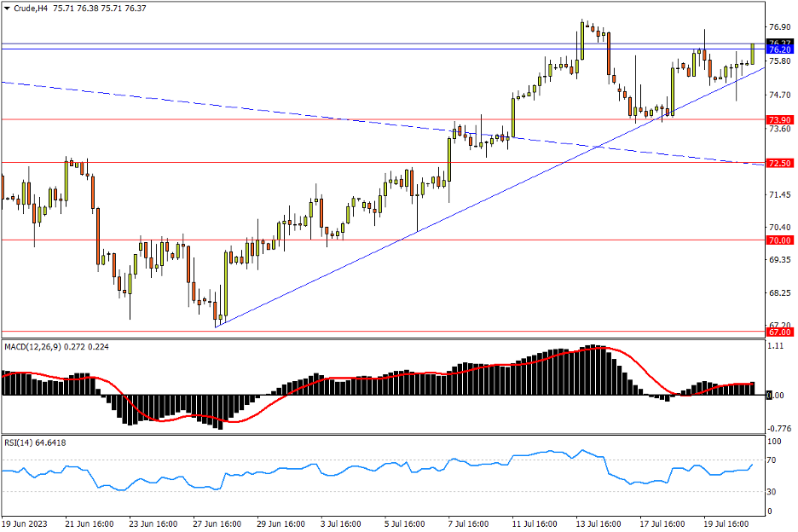This screenshot has width=798, height=532.
Task: Select the 76.37 current price tag
Action: tap(780, 43)
